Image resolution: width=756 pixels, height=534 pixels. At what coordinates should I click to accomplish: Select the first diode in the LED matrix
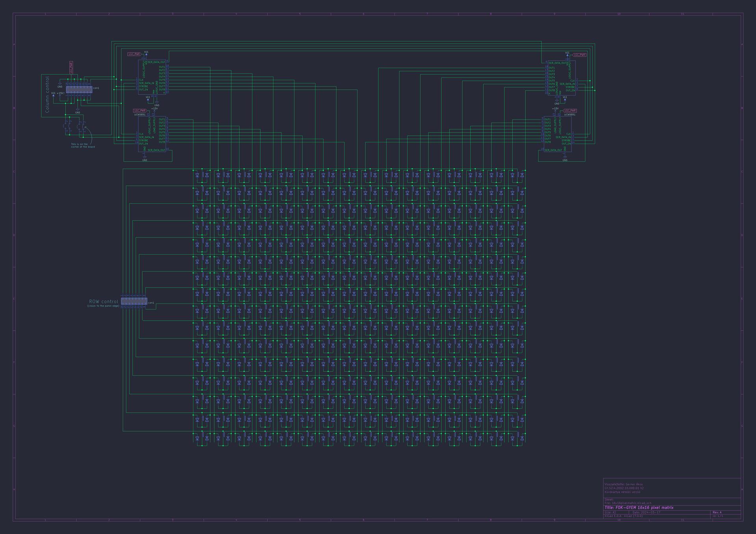197,176
